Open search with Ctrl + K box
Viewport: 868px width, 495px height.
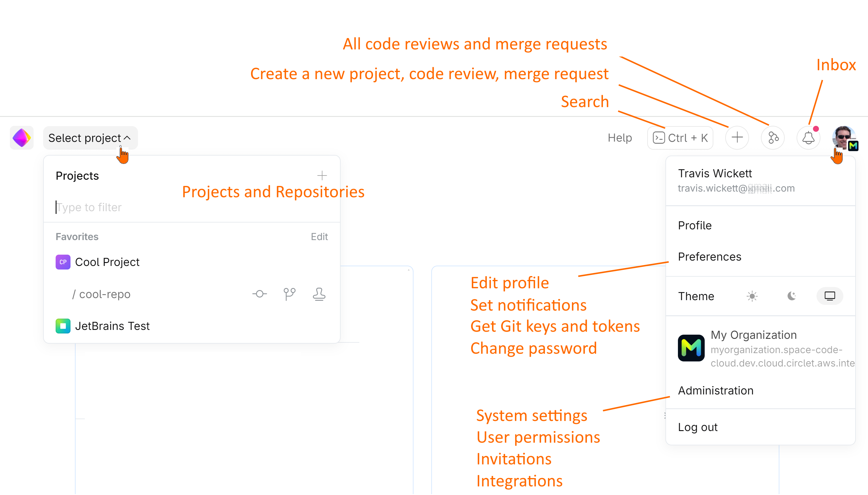tap(680, 138)
